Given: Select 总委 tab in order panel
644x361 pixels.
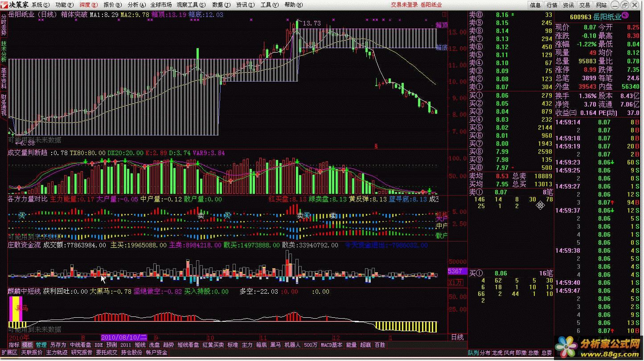Looking at the screenshot, I should (x=546, y=353).
